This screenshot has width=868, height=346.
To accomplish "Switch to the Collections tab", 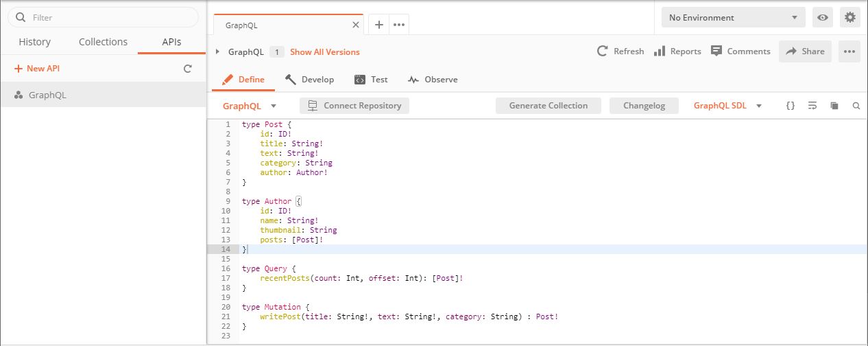I will [x=103, y=42].
